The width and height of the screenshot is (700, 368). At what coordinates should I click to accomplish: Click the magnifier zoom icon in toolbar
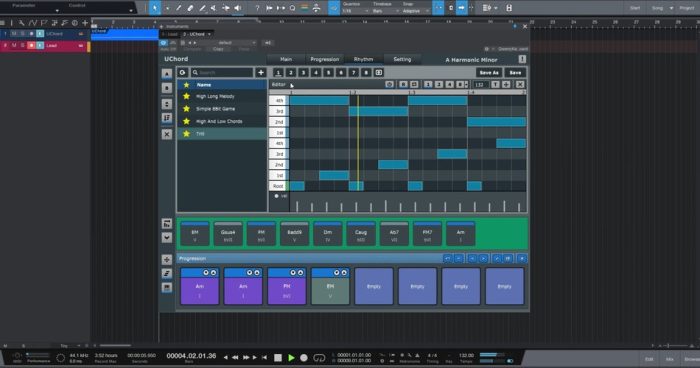pyautogui.click(x=292, y=8)
